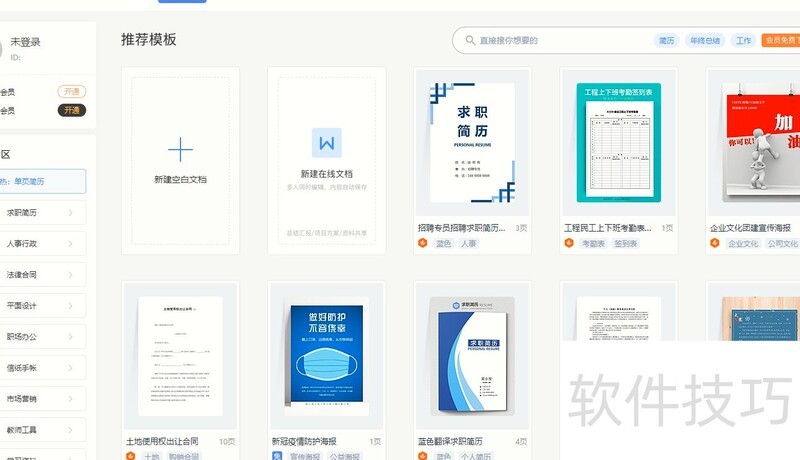
Task: Open the 做好防护 mask poster thumbnail
Action: click(x=327, y=356)
